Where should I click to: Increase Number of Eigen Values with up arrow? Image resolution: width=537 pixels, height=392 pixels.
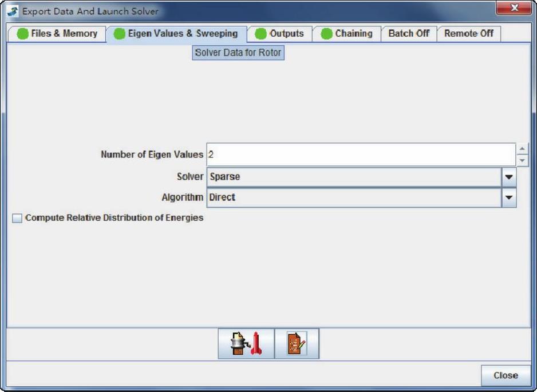522,149
